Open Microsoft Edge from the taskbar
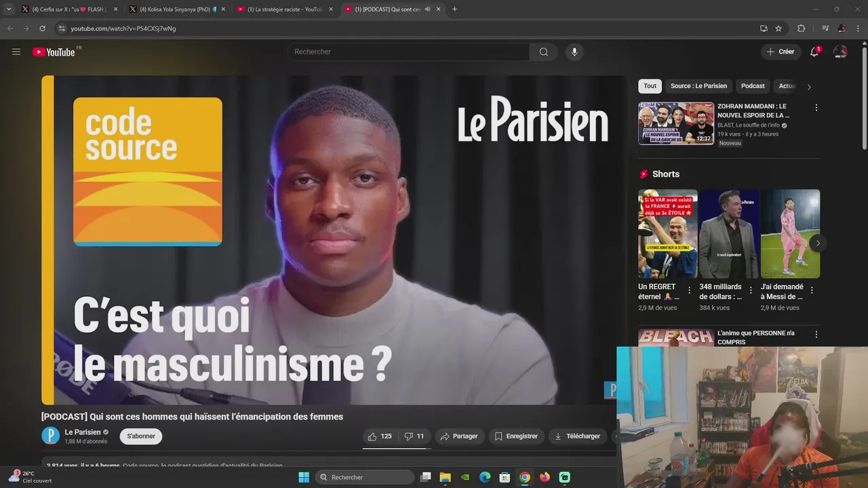Viewport: 868px width, 488px height. point(485,477)
